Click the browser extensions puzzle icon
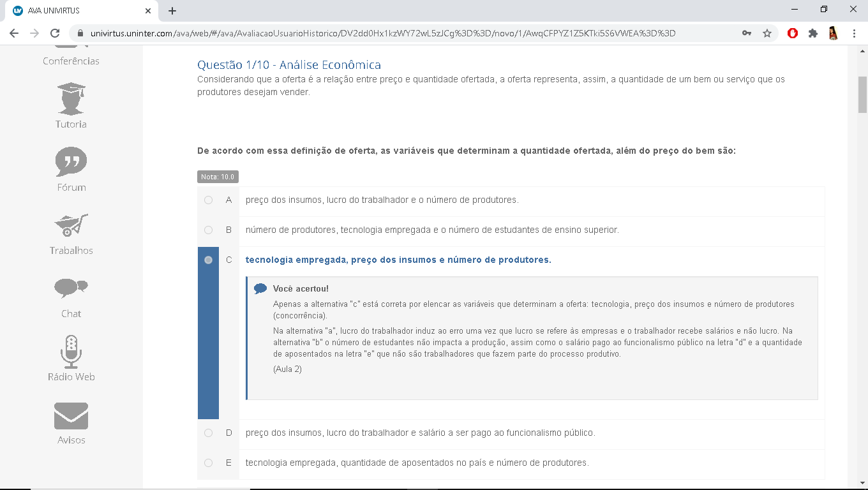 coord(812,33)
